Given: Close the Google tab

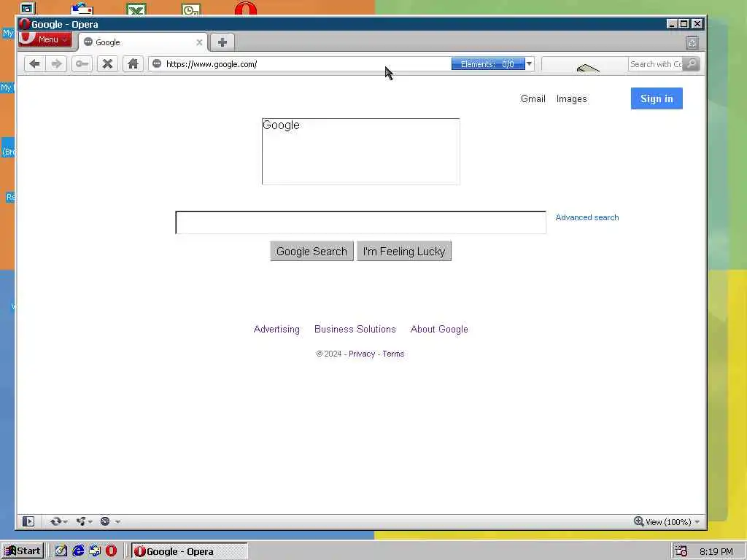Looking at the screenshot, I should point(199,42).
